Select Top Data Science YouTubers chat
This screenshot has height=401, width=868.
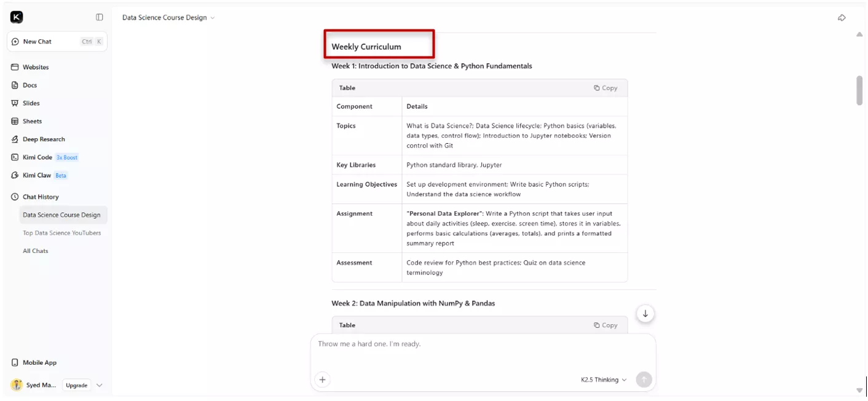[x=61, y=233]
